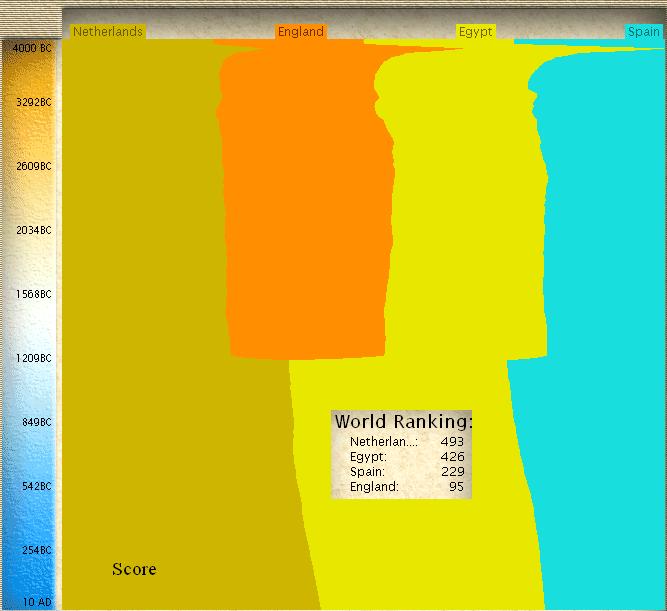Click the 254BC timeline mark
The width and height of the screenshot is (667, 611).
31,550
